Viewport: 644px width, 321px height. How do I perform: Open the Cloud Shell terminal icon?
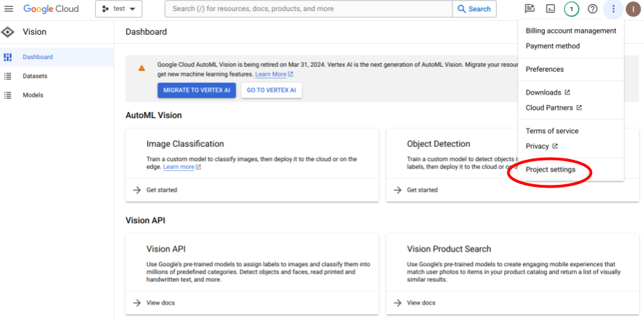[x=550, y=9]
